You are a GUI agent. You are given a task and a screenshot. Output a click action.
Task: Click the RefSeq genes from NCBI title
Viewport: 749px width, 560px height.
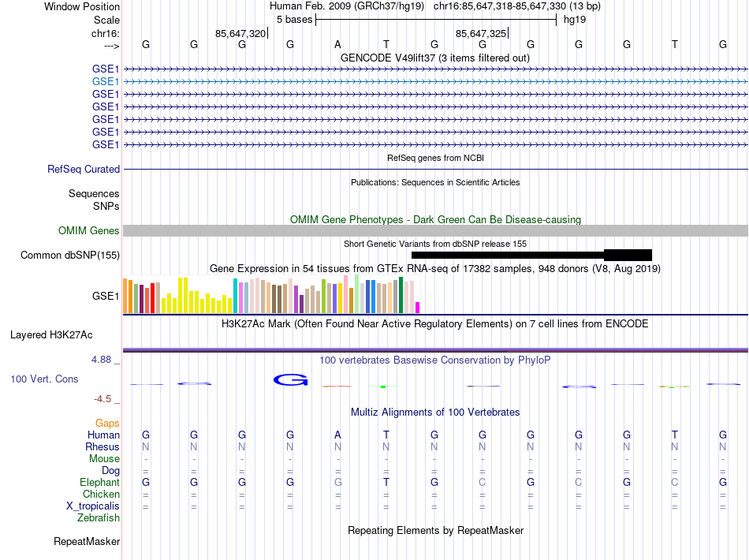pyautogui.click(x=435, y=158)
